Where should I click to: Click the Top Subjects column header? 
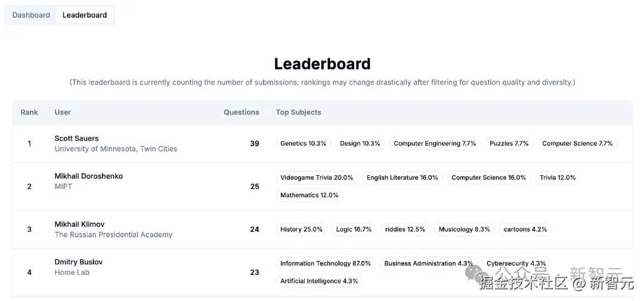click(x=298, y=112)
